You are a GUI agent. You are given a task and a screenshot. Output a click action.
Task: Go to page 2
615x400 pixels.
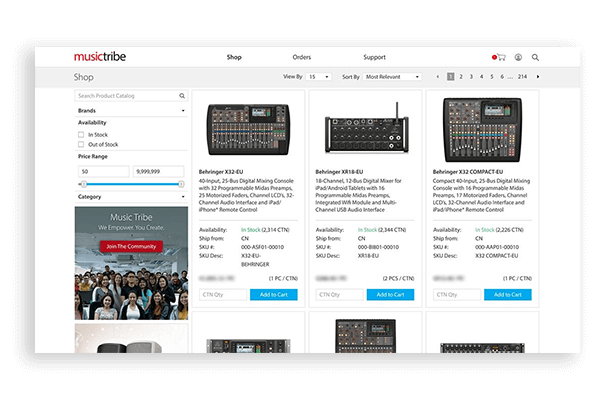[461, 77]
